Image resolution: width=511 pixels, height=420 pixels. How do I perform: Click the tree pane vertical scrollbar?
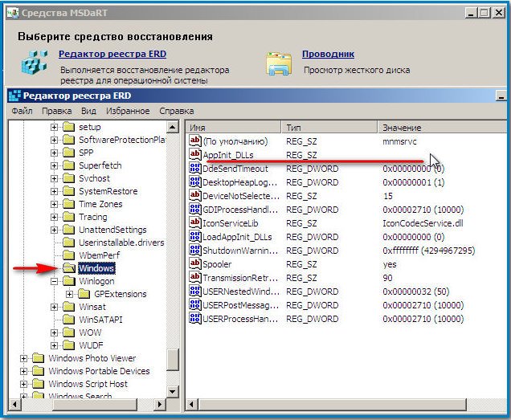coord(173,241)
